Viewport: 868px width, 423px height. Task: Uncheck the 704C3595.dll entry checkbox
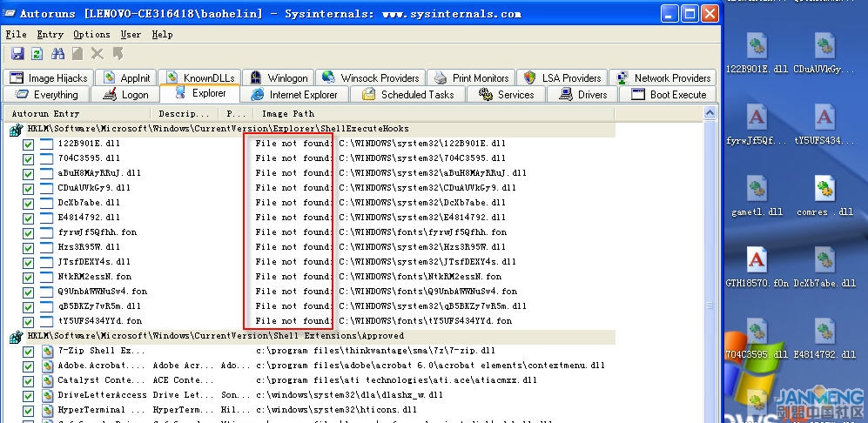click(x=28, y=159)
